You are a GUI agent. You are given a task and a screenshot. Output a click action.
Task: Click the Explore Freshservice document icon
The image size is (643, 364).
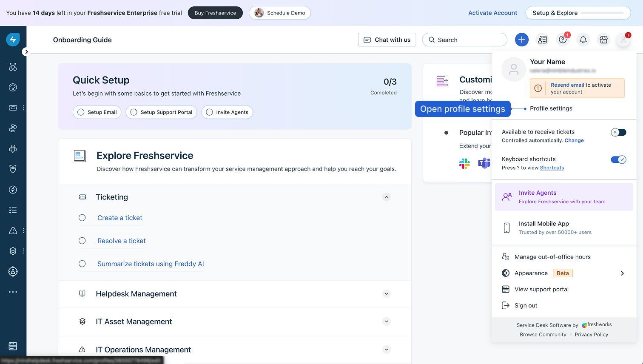[80, 156]
